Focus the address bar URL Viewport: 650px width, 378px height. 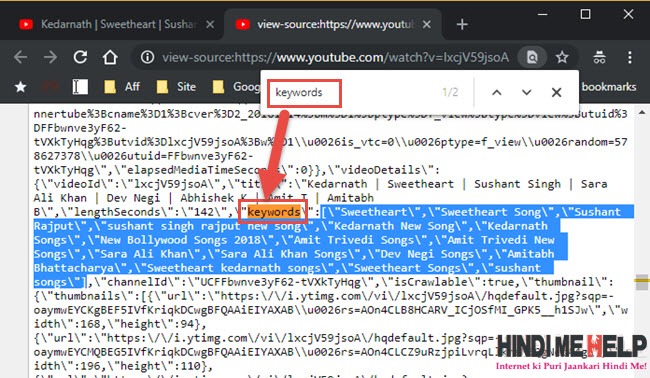[x=335, y=57]
